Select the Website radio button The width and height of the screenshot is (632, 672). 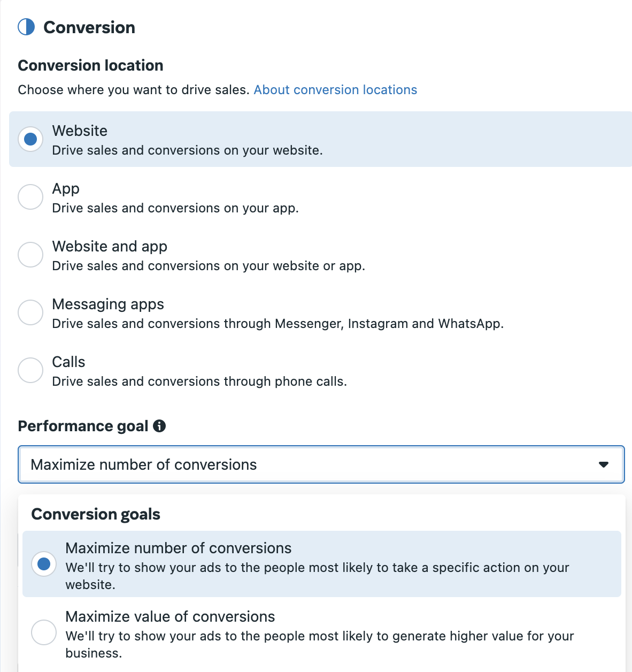click(x=30, y=139)
